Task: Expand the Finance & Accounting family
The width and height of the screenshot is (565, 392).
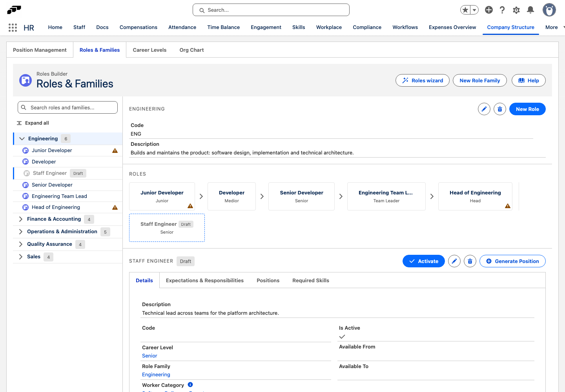Action: click(x=21, y=219)
